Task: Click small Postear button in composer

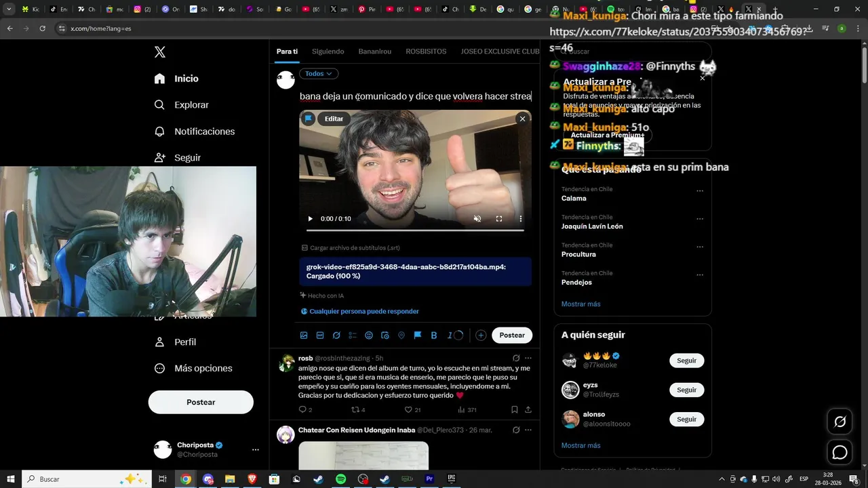Action: coord(512,335)
